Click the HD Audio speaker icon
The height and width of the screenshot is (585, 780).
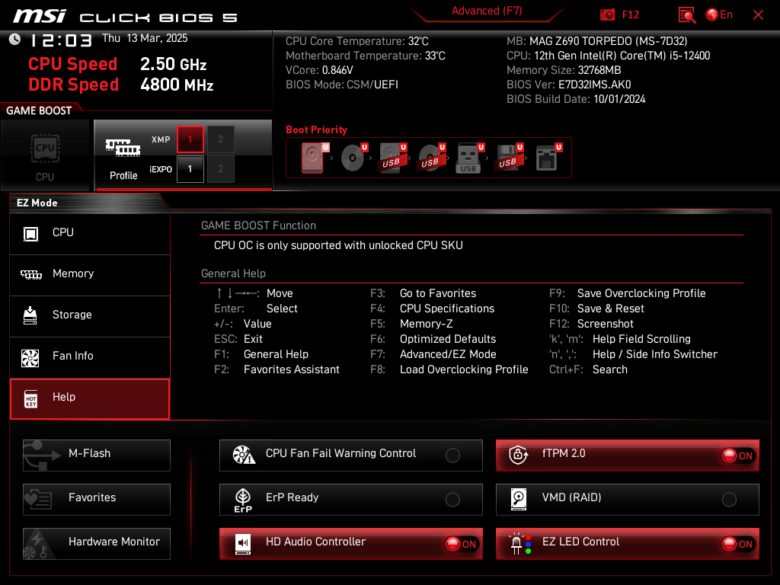tap(243, 544)
